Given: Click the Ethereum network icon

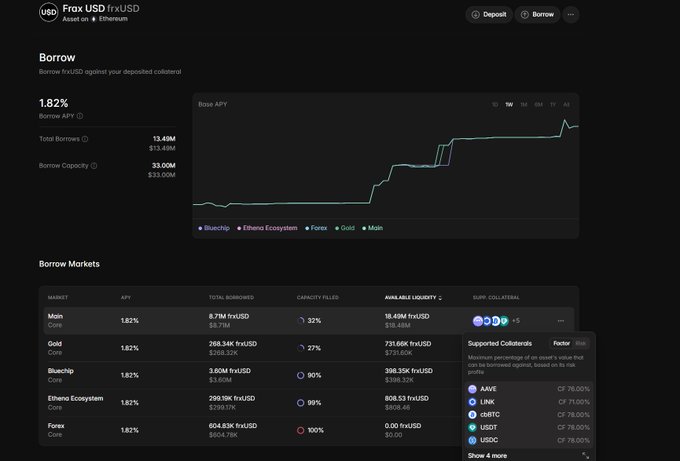Looking at the screenshot, I should click(94, 19).
